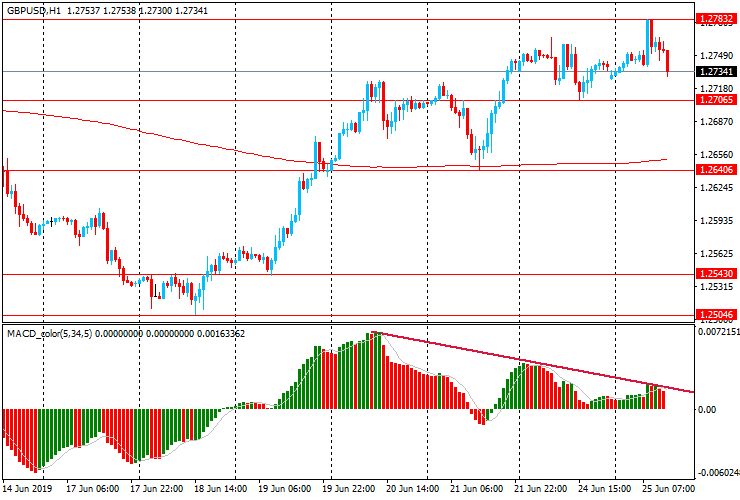The width and height of the screenshot is (740, 500).
Task: Select the descending MACD trendline
Action: click(x=533, y=362)
